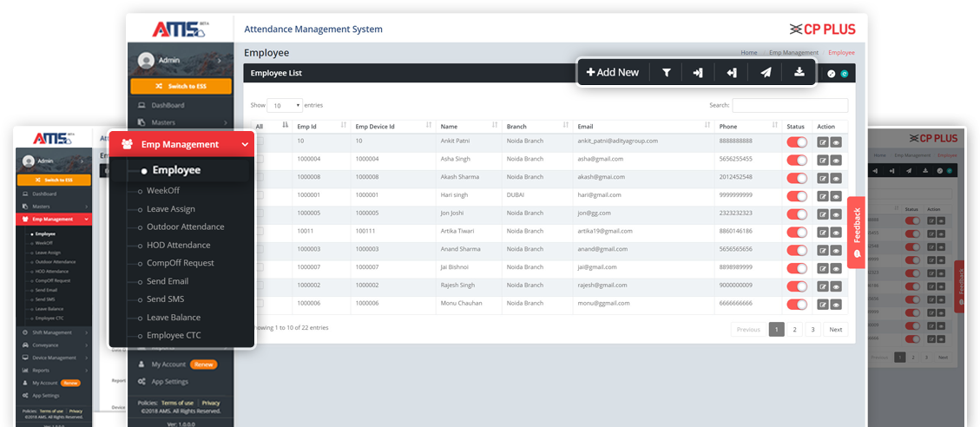
Task: Select Employee CTC in the enlarged menu
Action: 174,336
